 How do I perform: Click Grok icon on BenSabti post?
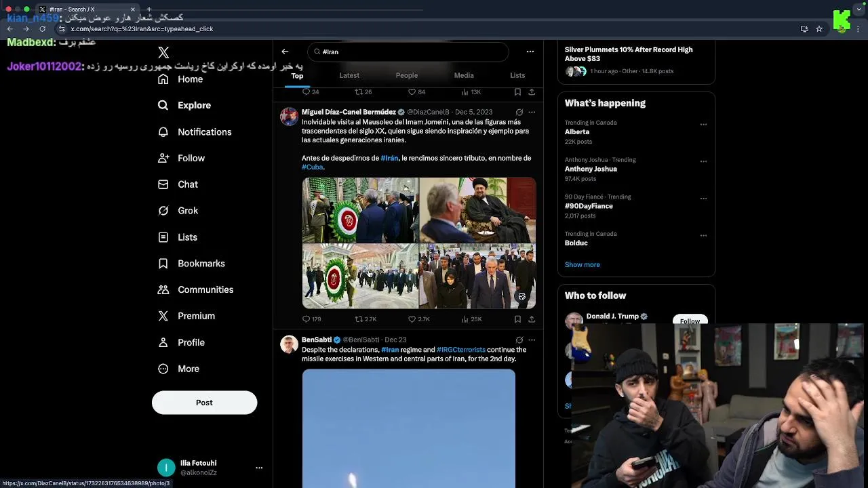click(x=519, y=340)
